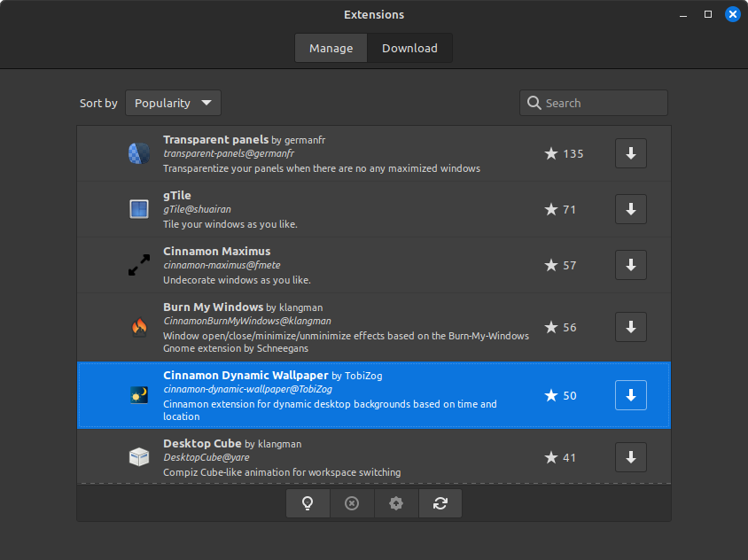
Task: Switch to the Download tab
Action: click(409, 48)
